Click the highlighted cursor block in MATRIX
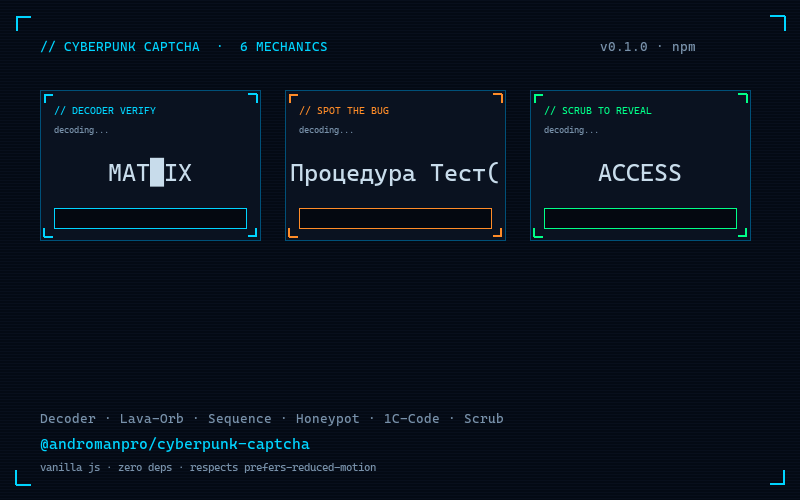The image size is (800, 500). tap(157, 172)
